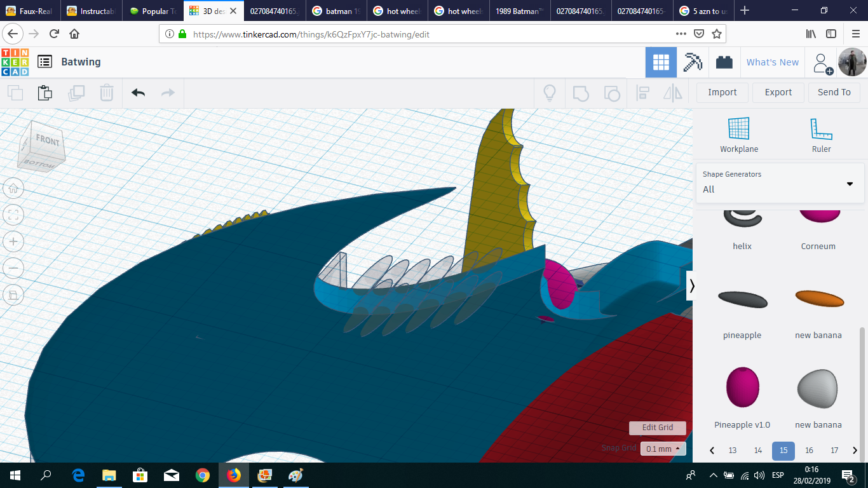Redo the last undone action
This screenshot has width=868, height=488.
[x=168, y=93]
